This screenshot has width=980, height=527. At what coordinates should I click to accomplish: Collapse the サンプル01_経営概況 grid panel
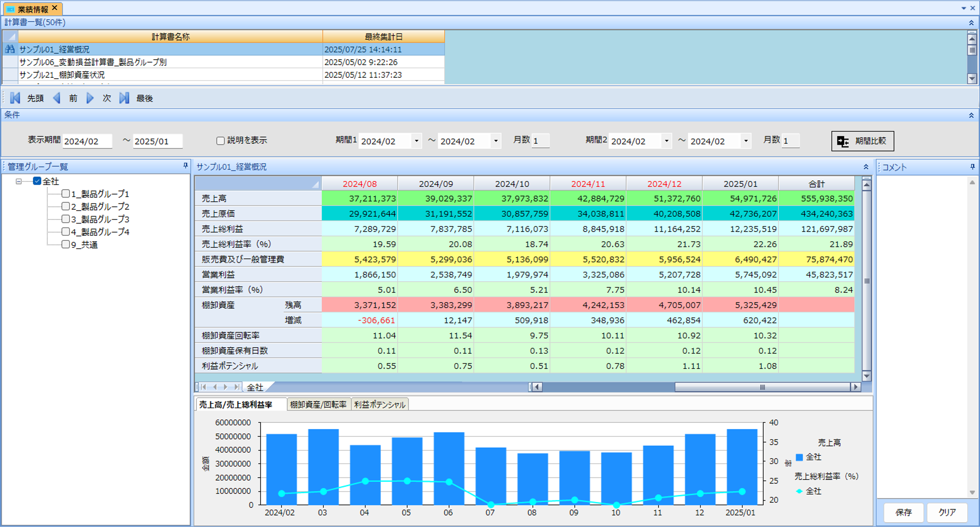pyautogui.click(x=866, y=167)
